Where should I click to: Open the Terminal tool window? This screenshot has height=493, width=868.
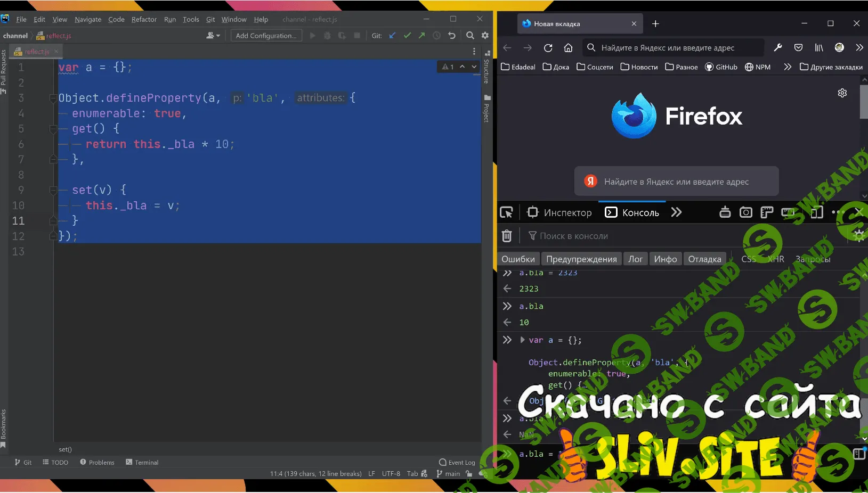[142, 462]
